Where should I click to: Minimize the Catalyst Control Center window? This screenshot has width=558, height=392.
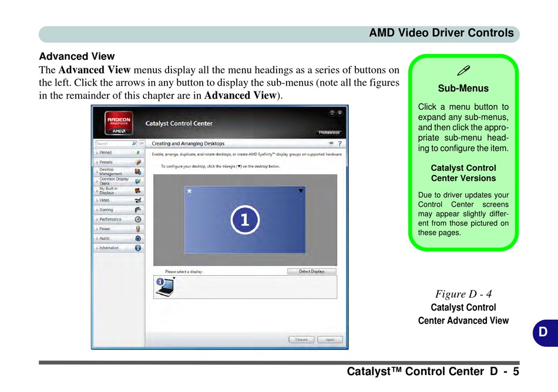click(x=332, y=113)
